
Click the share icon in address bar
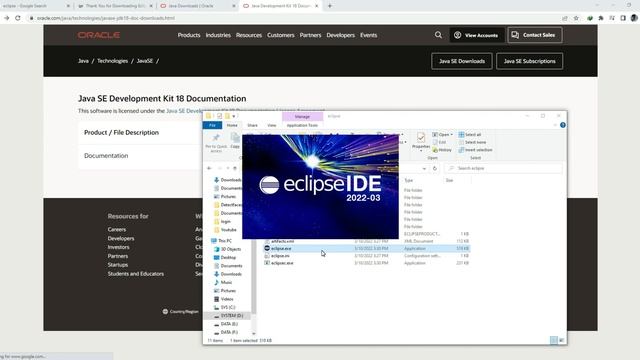pos(565,18)
